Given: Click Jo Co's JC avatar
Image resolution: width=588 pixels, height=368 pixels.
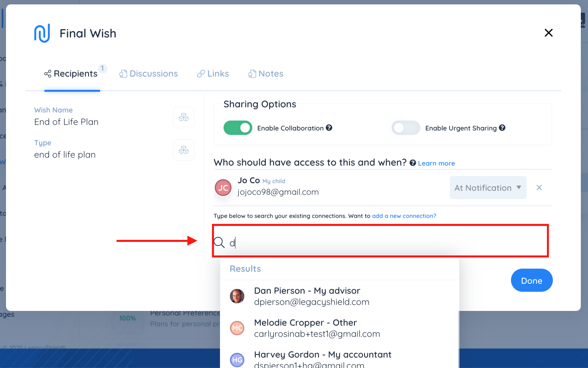Looking at the screenshot, I should coord(223,188).
